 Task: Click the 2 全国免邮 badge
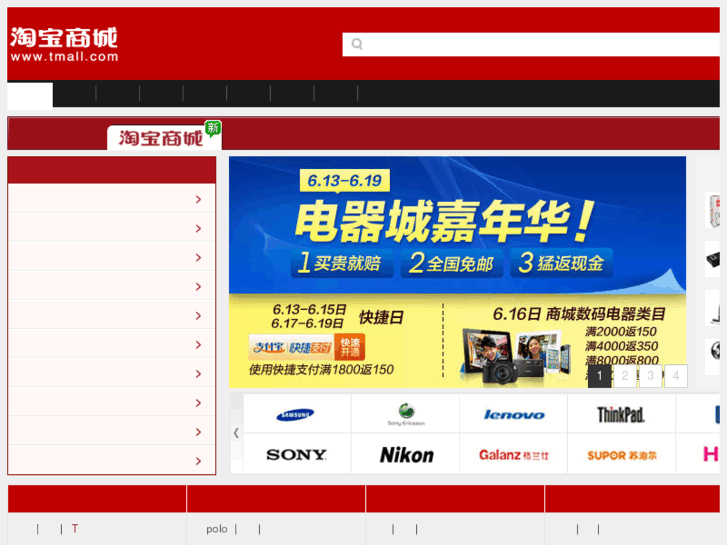tap(452, 263)
